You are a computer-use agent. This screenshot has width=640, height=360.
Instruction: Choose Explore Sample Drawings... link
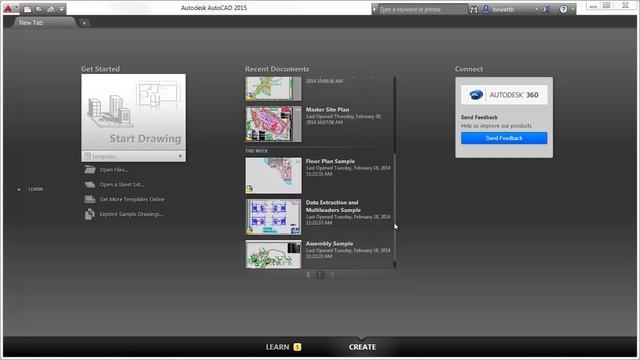[131, 214]
